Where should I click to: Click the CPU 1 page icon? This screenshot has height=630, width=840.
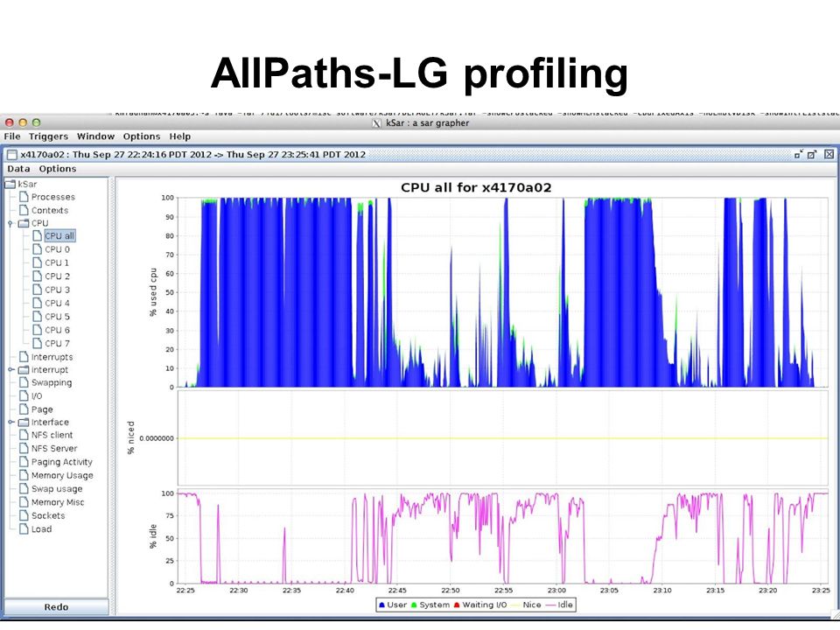[x=37, y=262]
